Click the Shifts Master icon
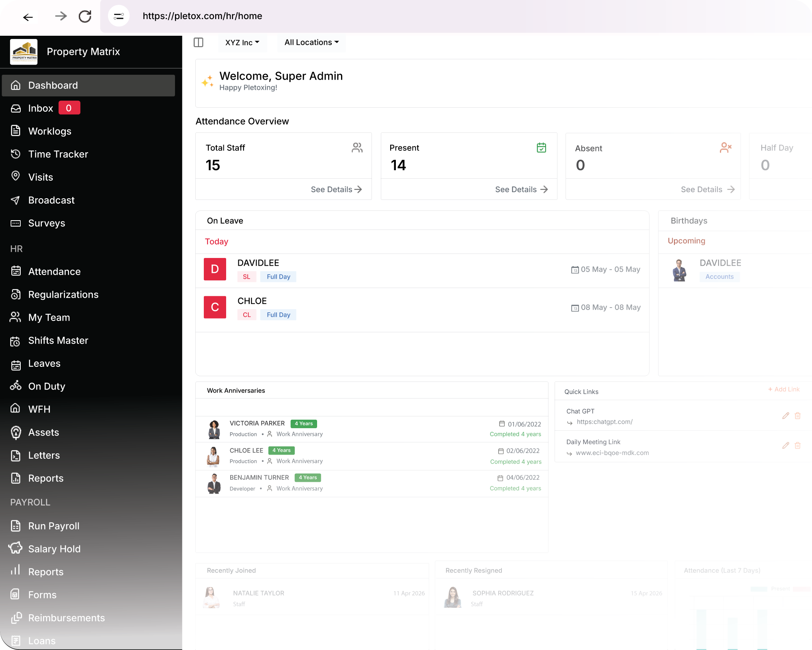The image size is (812, 650). [x=15, y=341]
